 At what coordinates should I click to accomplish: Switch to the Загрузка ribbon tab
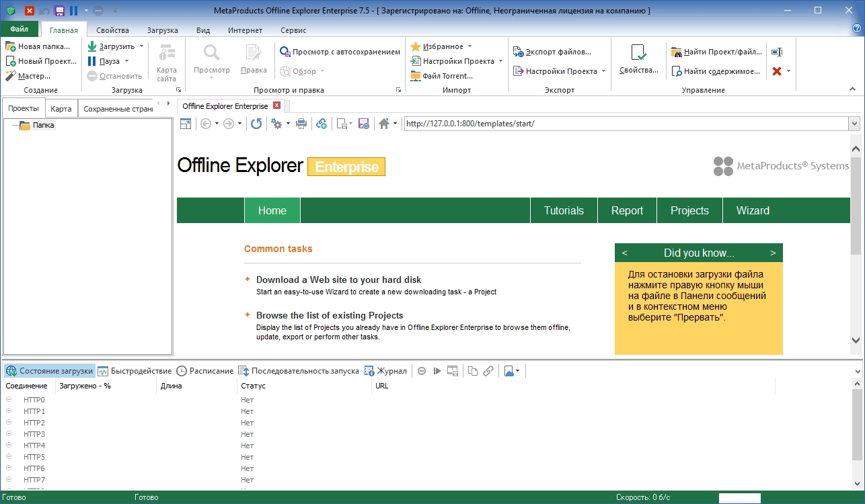click(x=163, y=30)
